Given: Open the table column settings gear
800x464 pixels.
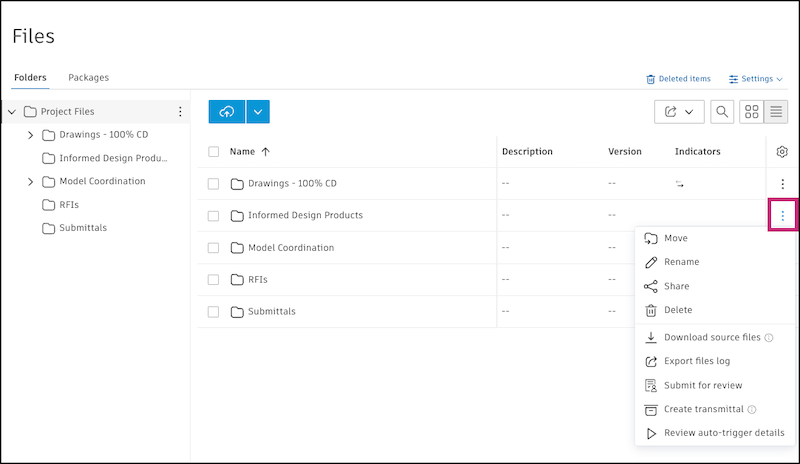Looking at the screenshot, I should pyautogui.click(x=782, y=152).
